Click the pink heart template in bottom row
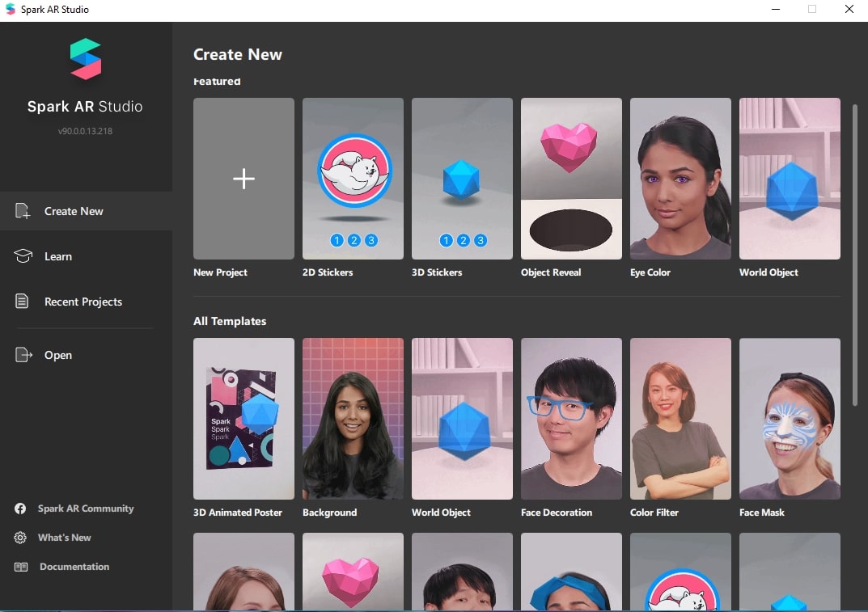 [353, 572]
